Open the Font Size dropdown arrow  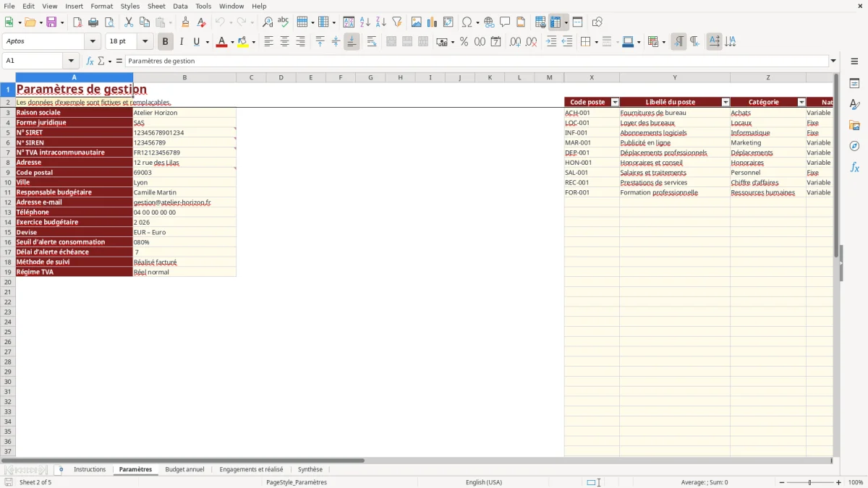click(x=145, y=42)
